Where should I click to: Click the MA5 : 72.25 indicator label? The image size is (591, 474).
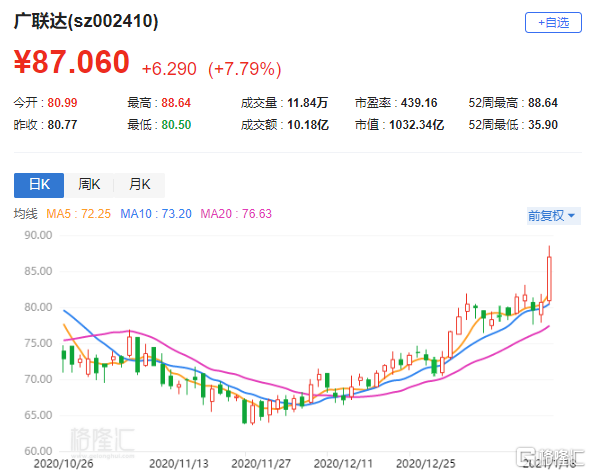tap(78, 214)
